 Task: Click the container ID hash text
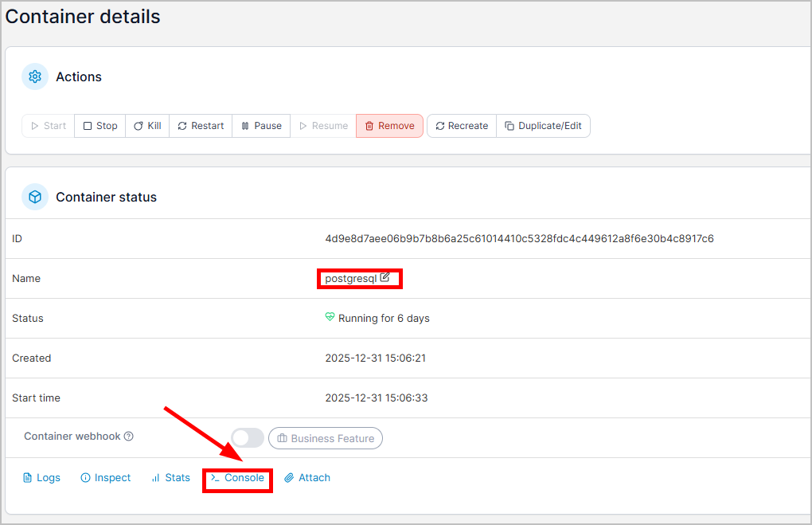click(x=519, y=238)
